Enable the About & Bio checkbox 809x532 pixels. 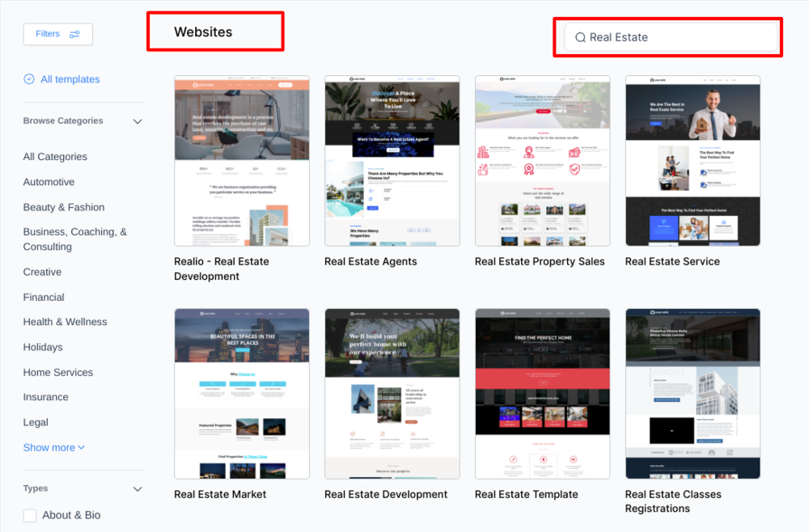point(29,515)
